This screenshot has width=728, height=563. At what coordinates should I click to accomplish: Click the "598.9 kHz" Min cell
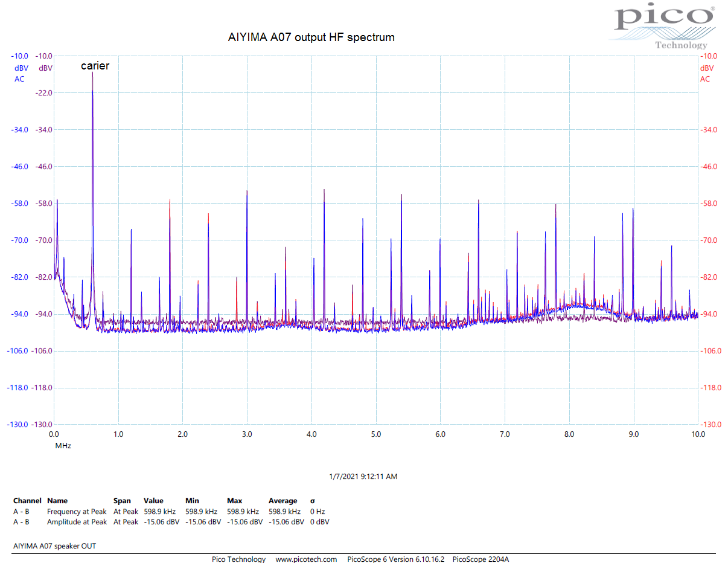click(201, 512)
